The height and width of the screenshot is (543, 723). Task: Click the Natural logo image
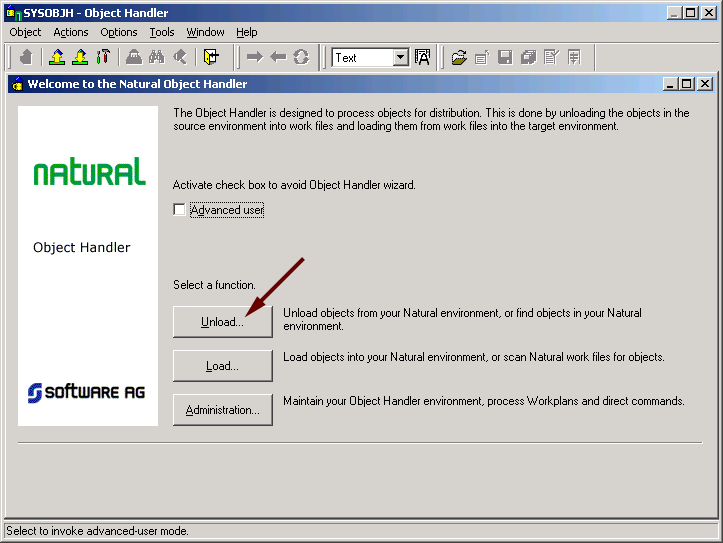(x=89, y=171)
